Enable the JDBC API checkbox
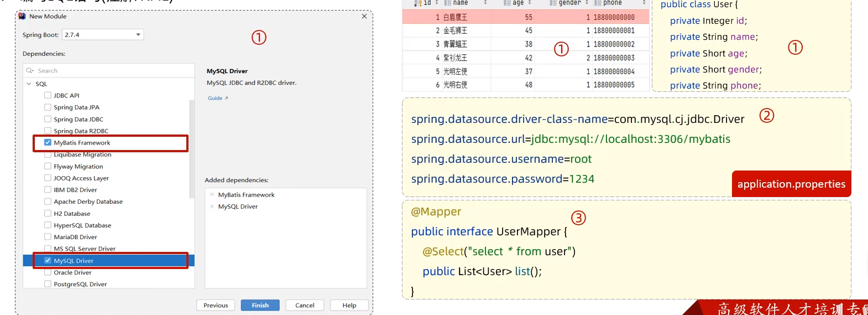The image size is (868, 315). coord(48,95)
